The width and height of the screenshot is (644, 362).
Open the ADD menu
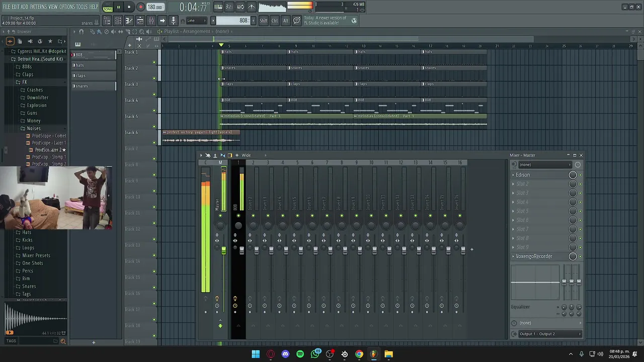point(25,7)
